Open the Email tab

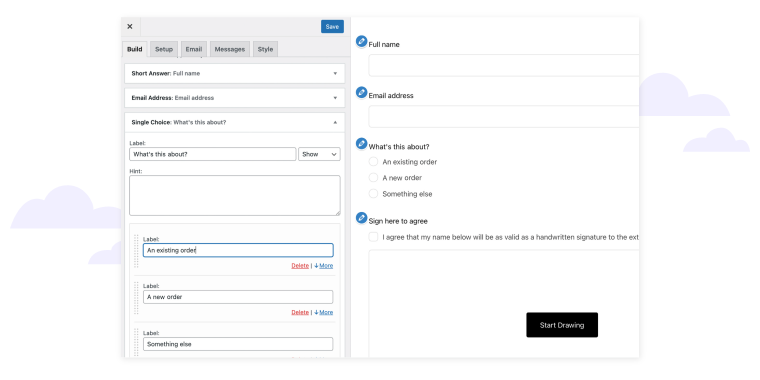(x=194, y=49)
